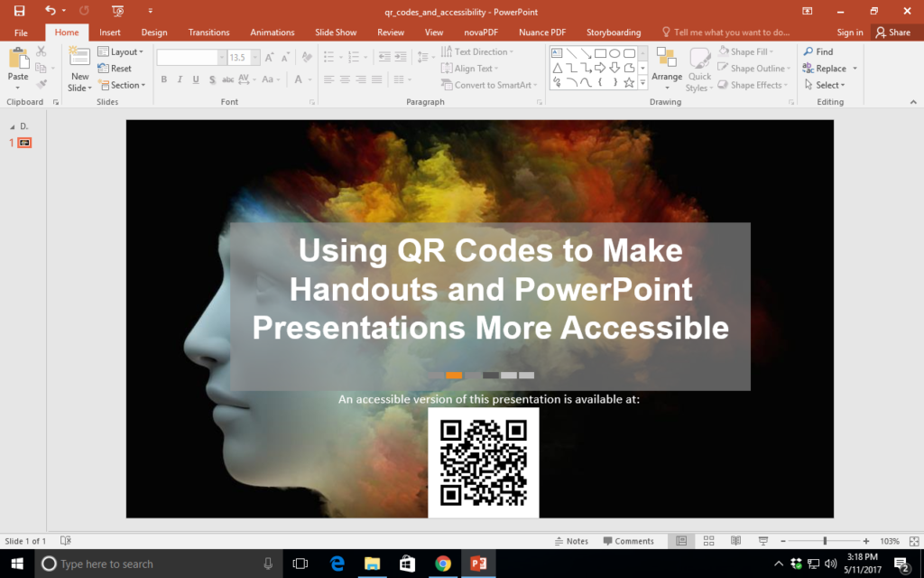The width and height of the screenshot is (924, 578).
Task: Toggle italic formatting
Action: pyautogui.click(x=180, y=79)
